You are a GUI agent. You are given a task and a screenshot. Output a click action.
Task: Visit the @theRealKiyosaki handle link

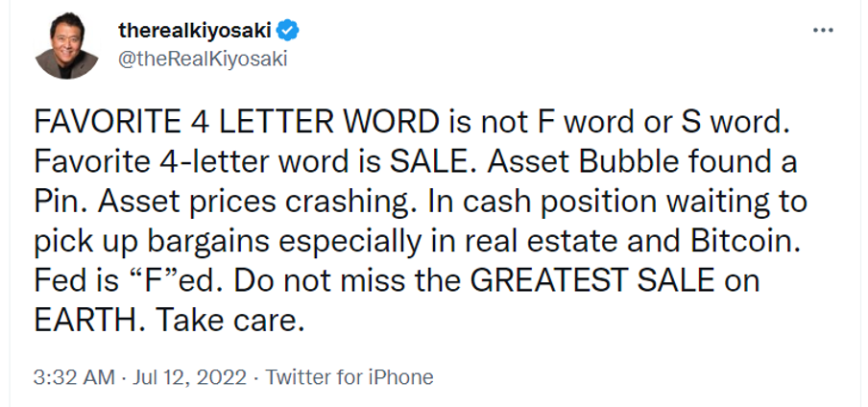(x=202, y=59)
